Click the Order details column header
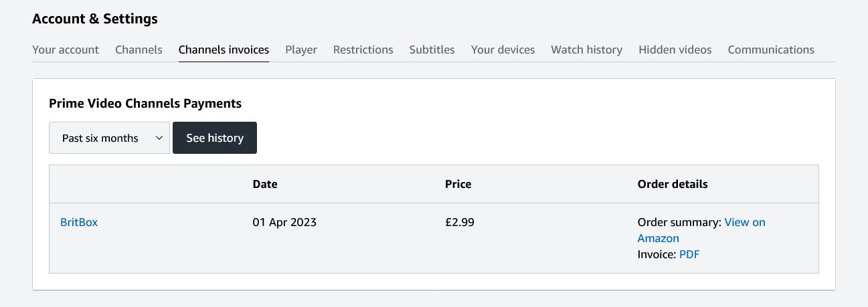Image resolution: width=868 pixels, height=307 pixels. (673, 184)
